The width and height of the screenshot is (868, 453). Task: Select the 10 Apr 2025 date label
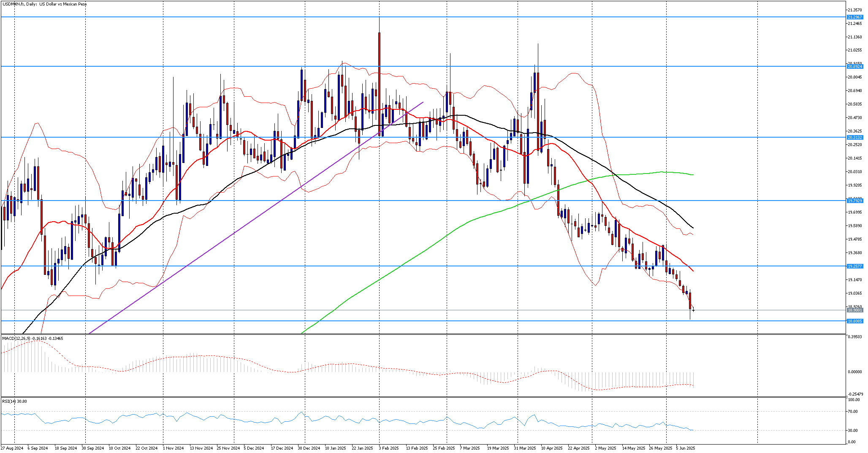click(x=551, y=448)
